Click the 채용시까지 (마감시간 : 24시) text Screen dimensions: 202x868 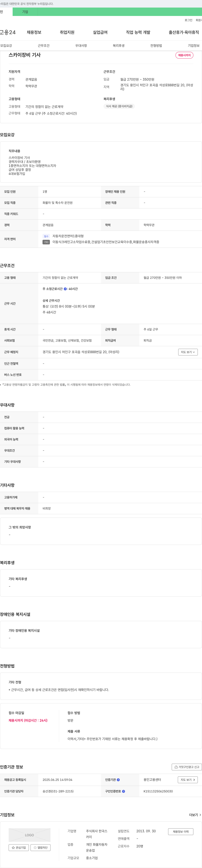tap(28, 720)
